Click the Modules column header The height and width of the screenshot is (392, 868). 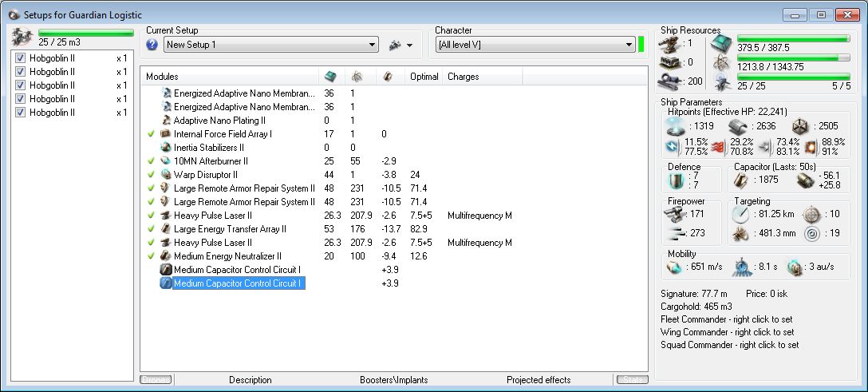pos(162,77)
